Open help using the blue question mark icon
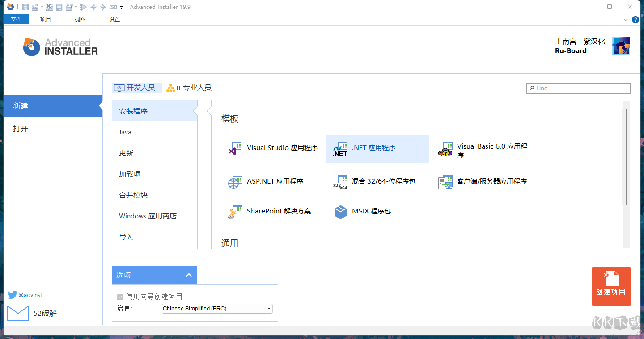Image resolution: width=644 pixels, height=339 pixels. point(636,19)
